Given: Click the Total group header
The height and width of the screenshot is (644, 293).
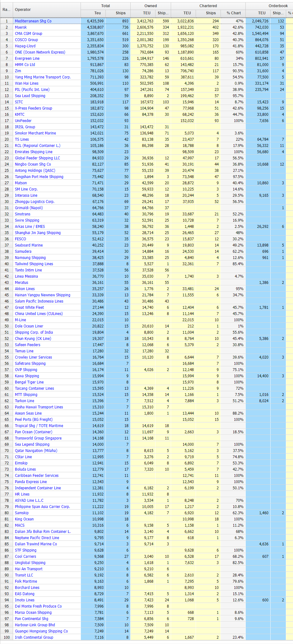Looking at the screenshot, I should [106, 6].
